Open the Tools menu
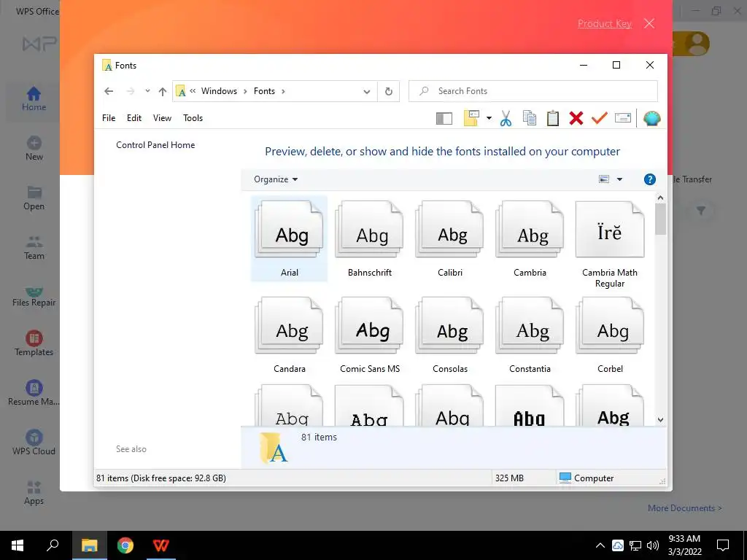Viewport: 747px width, 560px height. coord(193,118)
